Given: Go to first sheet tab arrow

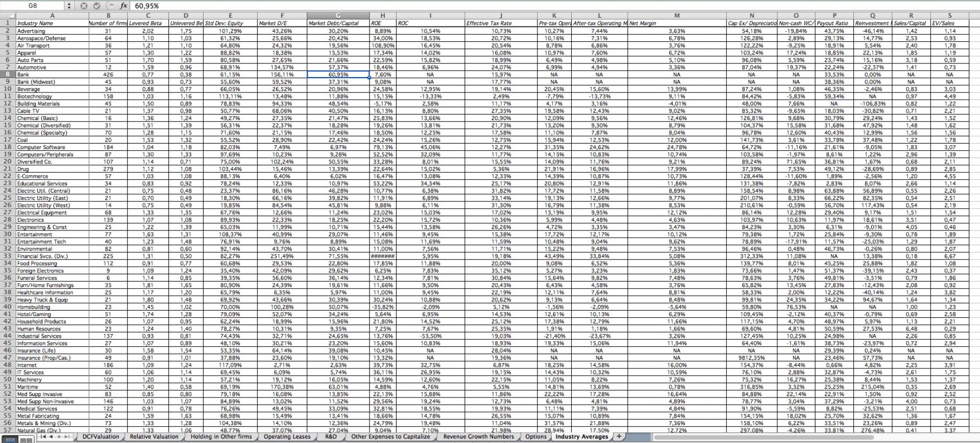Looking at the screenshot, I should pyautogui.click(x=44, y=437).
